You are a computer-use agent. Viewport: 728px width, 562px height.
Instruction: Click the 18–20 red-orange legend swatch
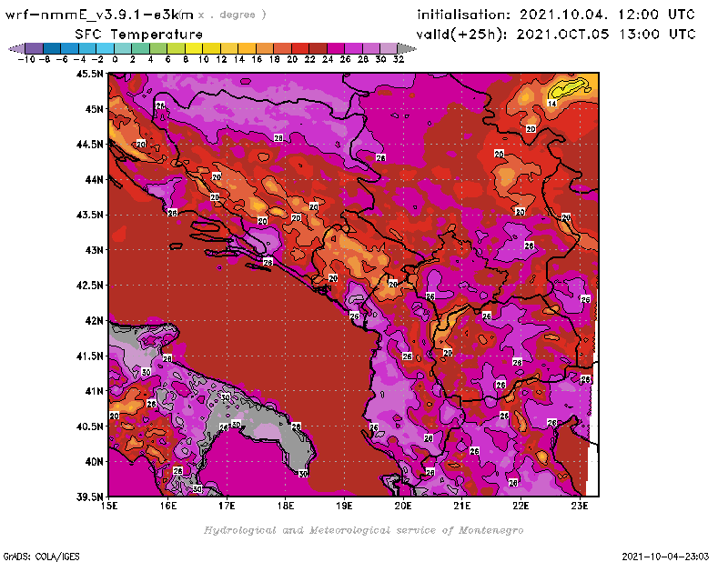tap(282, 48)
